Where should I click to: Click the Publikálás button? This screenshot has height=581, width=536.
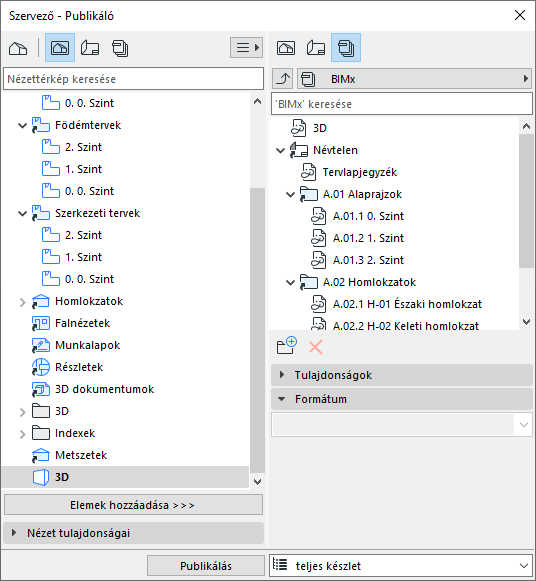[206, 566]
